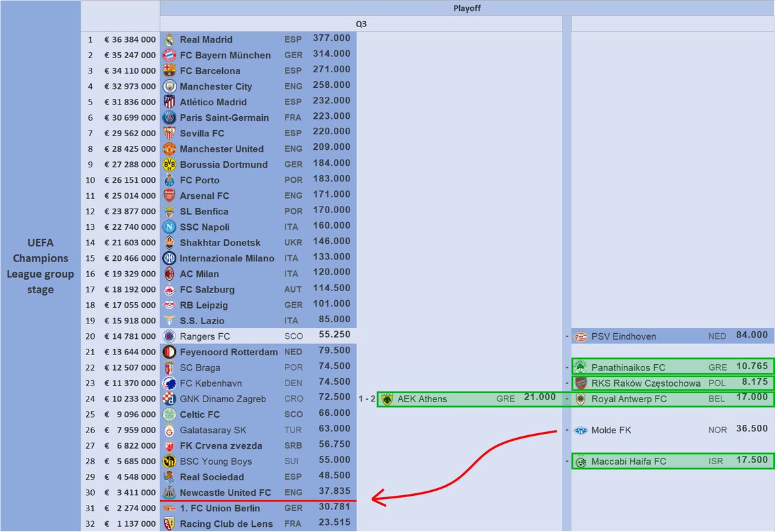This screenshot has width=775, height=532.
Task: Select Rangers FC coefficient 55.250
Action: pos(335,335)
